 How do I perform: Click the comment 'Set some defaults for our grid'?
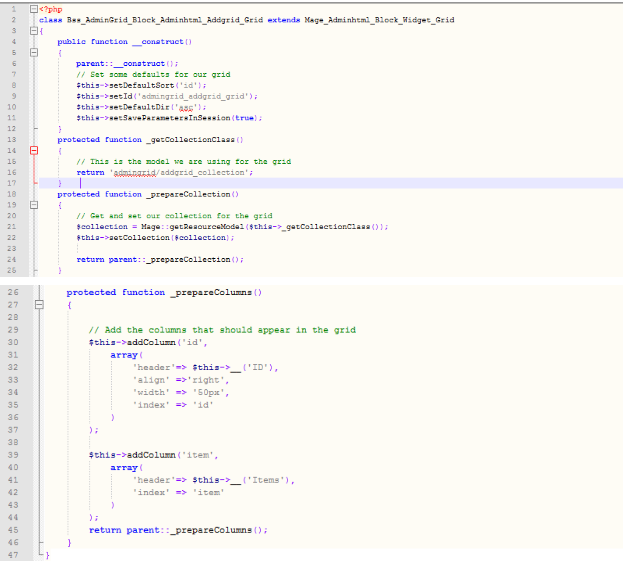point(153,74)
